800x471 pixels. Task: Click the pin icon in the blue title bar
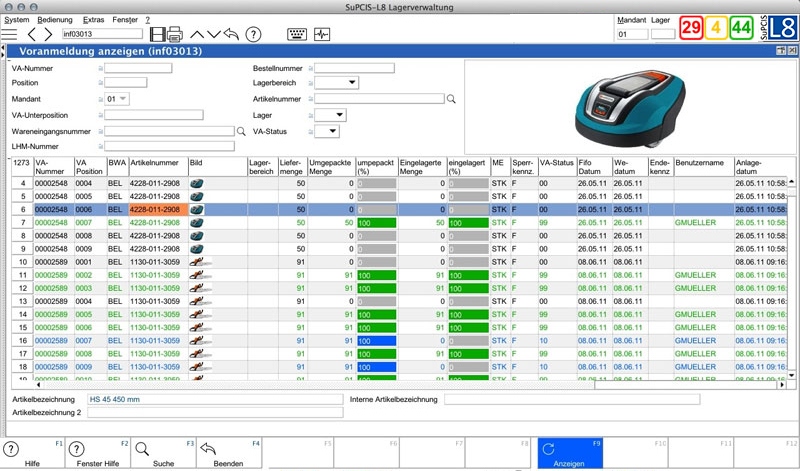click(x=781, y=51)
